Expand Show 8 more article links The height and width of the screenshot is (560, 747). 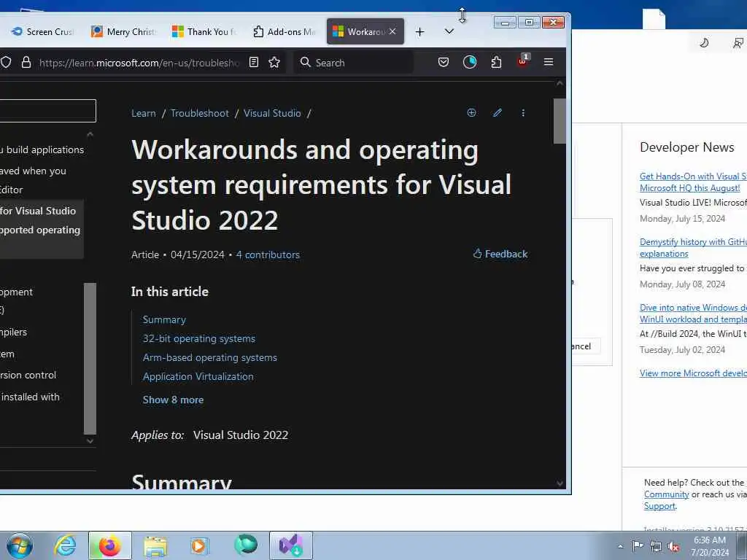173,400
